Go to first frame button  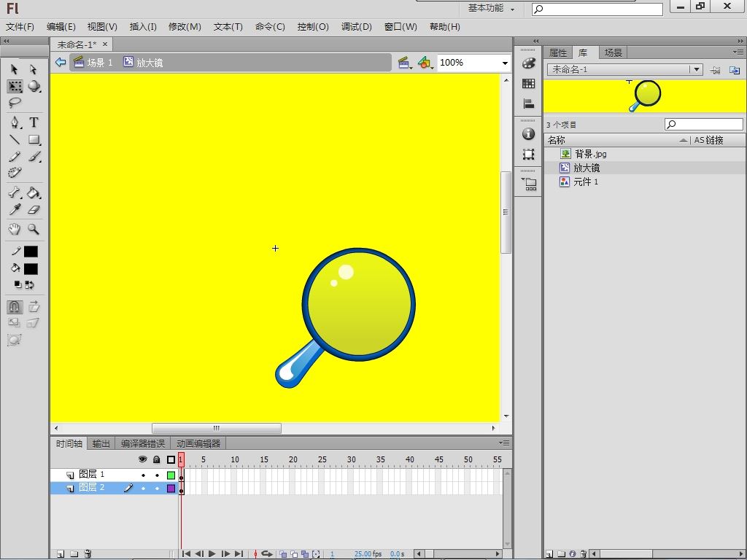pyautogui.click(x=186, y=554)
